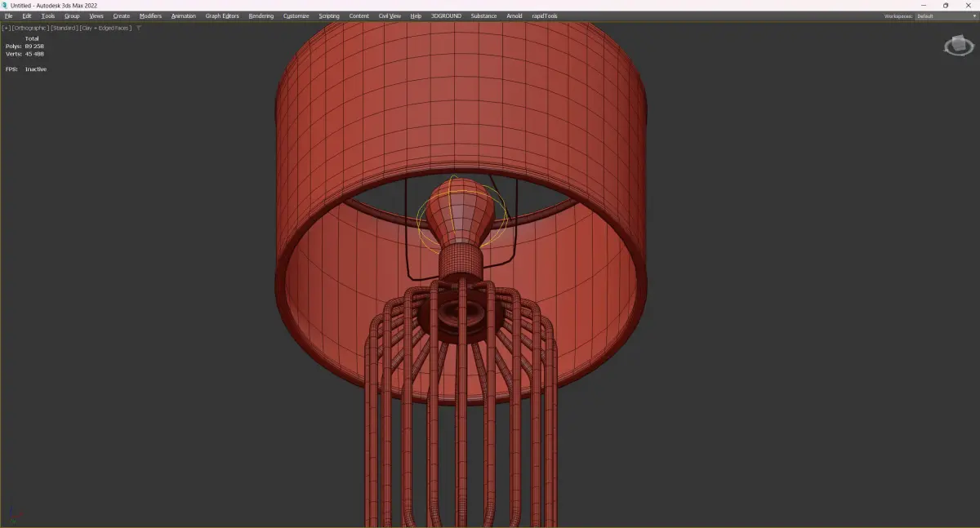Open the Help menu

[416, 16]
